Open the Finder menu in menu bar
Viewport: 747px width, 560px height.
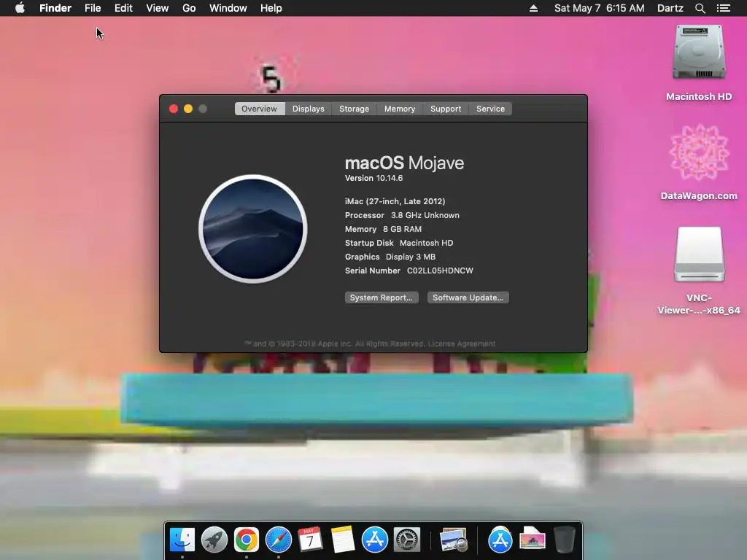(x=55, y=8)
